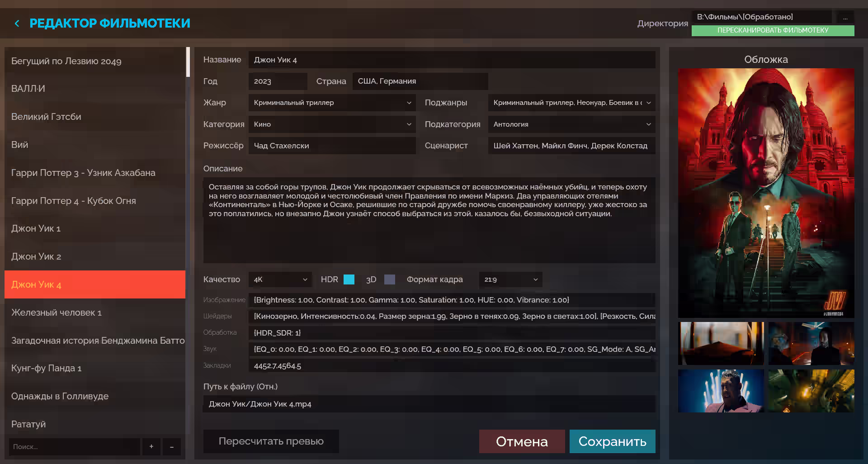Select Кунг-фу Панда 1 in the list

point(95,368)
